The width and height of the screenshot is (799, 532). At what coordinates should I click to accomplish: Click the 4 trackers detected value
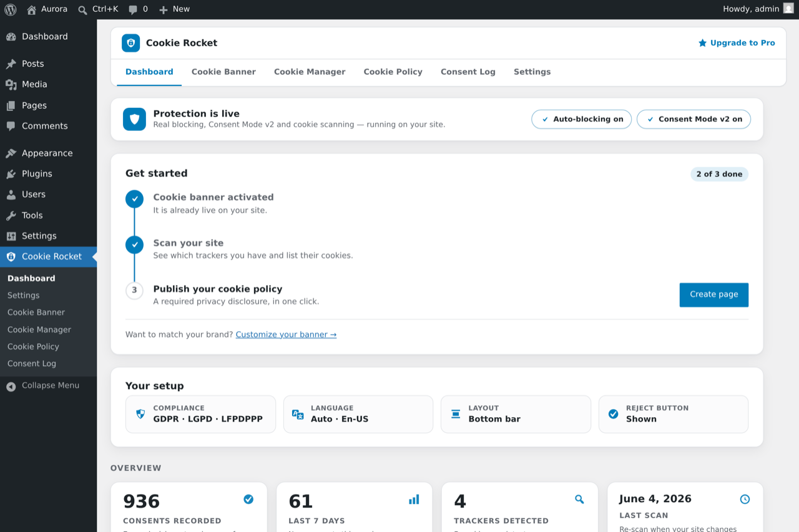coord(460,501)
